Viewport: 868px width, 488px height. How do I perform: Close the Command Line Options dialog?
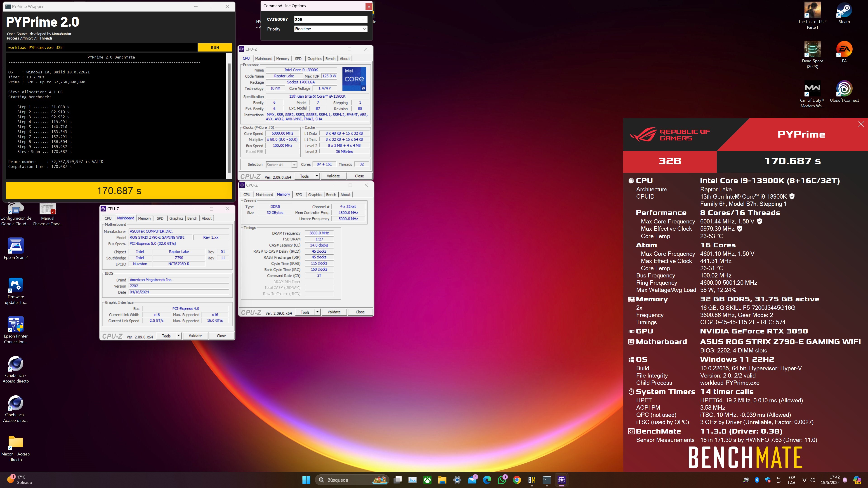369,6
